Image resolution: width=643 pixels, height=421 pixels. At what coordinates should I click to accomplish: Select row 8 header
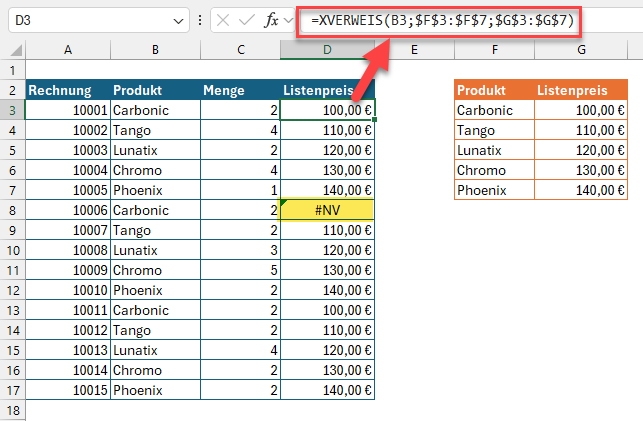12,209
